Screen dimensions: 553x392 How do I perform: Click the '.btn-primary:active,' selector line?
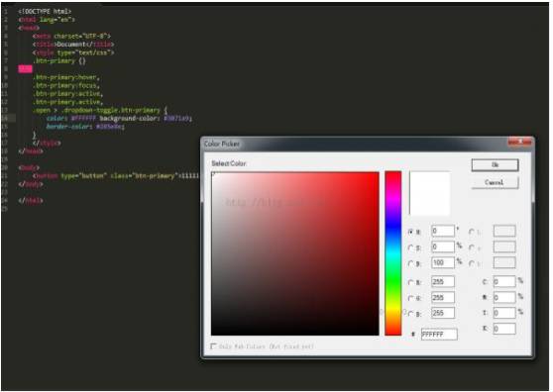(x=67, y=94)
